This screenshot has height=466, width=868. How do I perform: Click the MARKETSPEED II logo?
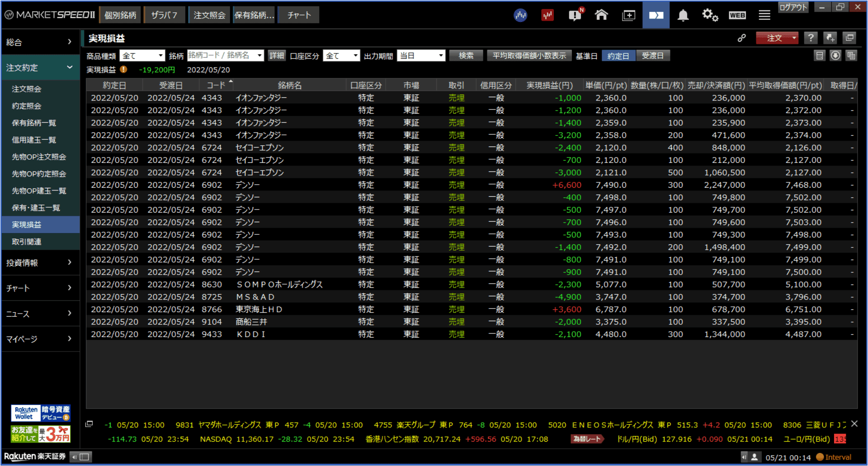[x=50, y=15]
